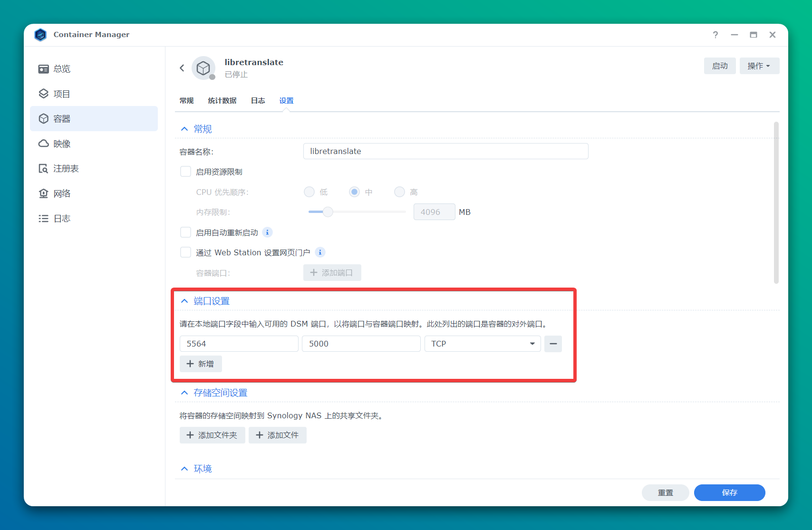This screenshot has width=812, height=530.
Task: Click the 添加文件 button
Action: (277, 435)
